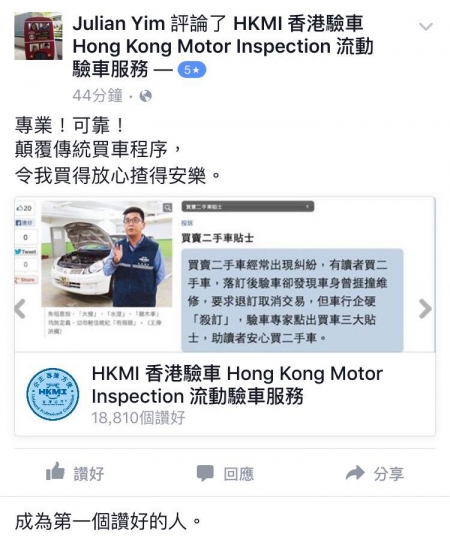Tap Julian Yim's profile picture
This screenshot has height=540, width=450.
pos(38,36)
